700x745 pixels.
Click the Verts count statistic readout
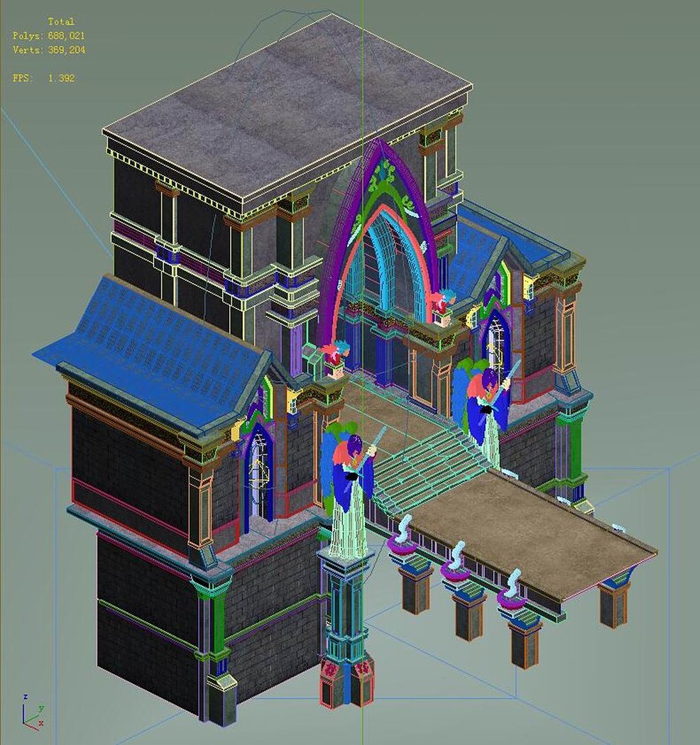click(x=49, y=50)
